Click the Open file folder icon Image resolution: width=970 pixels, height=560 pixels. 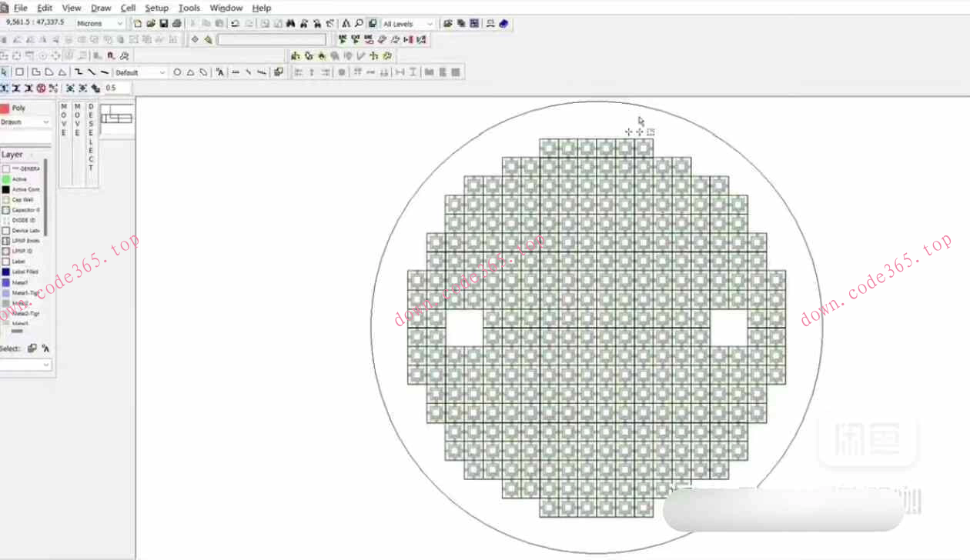click(x=151, y=24)
